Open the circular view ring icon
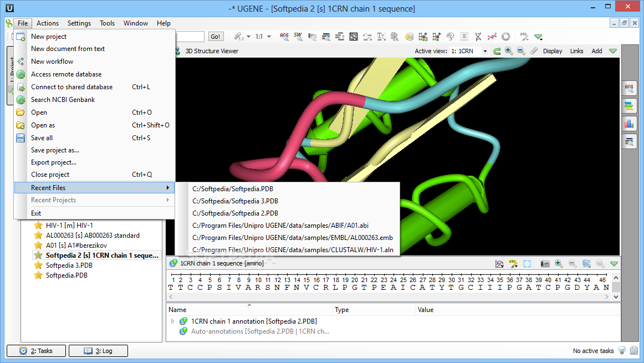Viewport: 644px width, 363px height. (506, 37)
